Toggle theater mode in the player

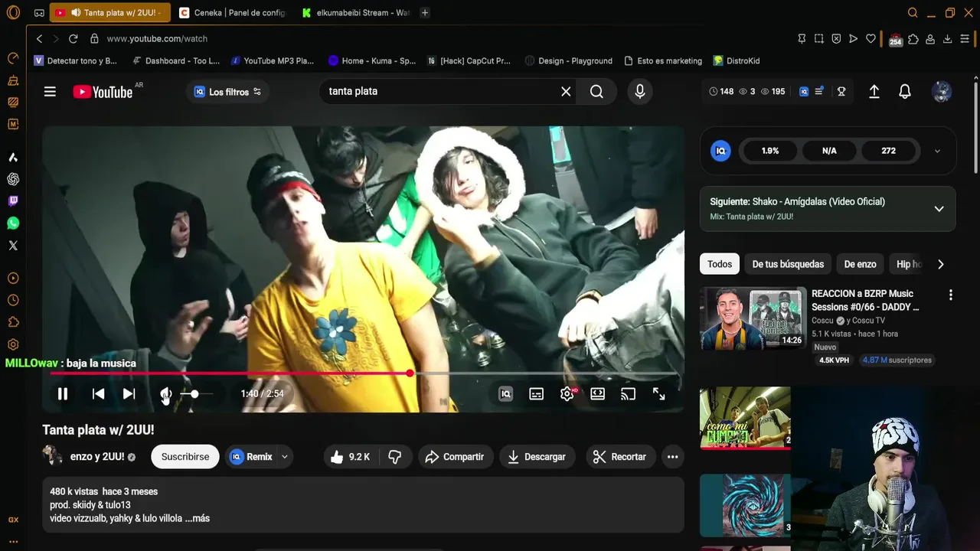click(597, 394)
